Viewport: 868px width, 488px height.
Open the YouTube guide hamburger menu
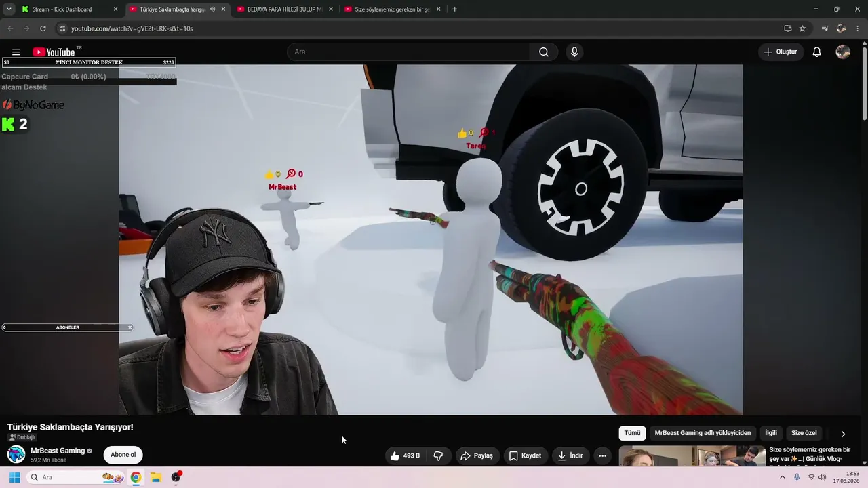16,52
